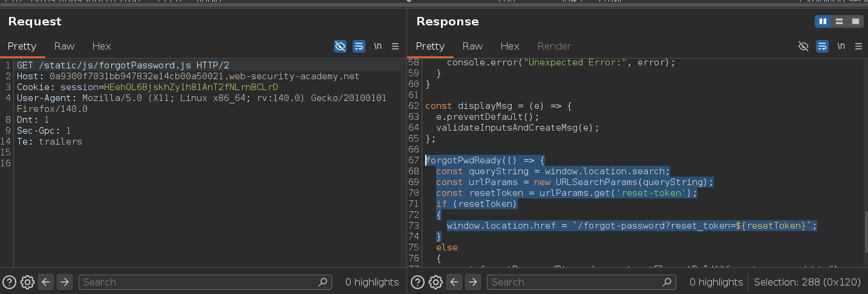
Task: Click the Host header line
Action: coord(188,76)
